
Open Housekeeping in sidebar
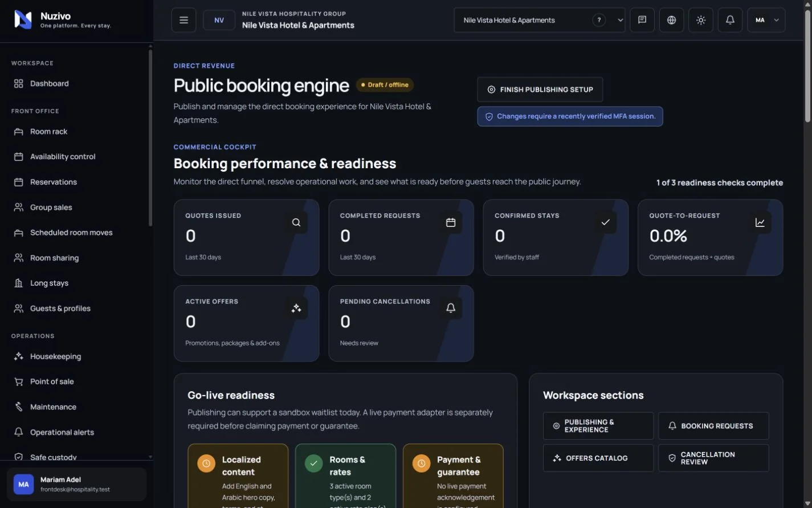(x=74, y=357)
